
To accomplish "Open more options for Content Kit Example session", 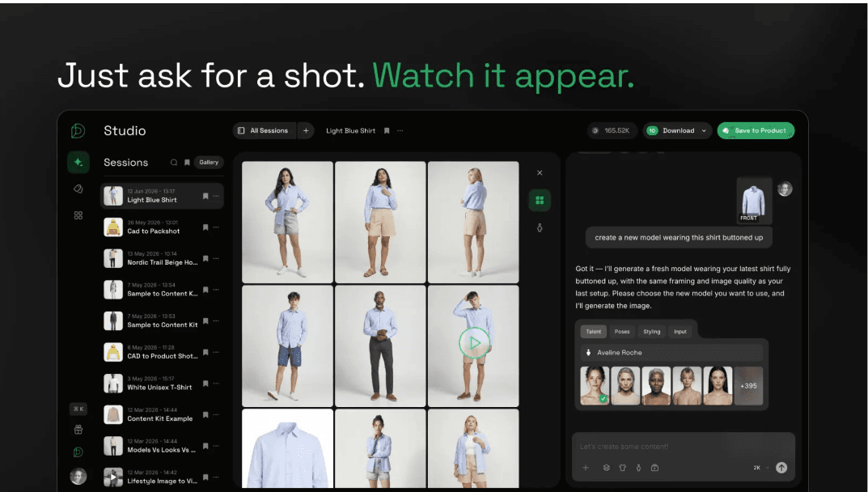I will [216, 414].
